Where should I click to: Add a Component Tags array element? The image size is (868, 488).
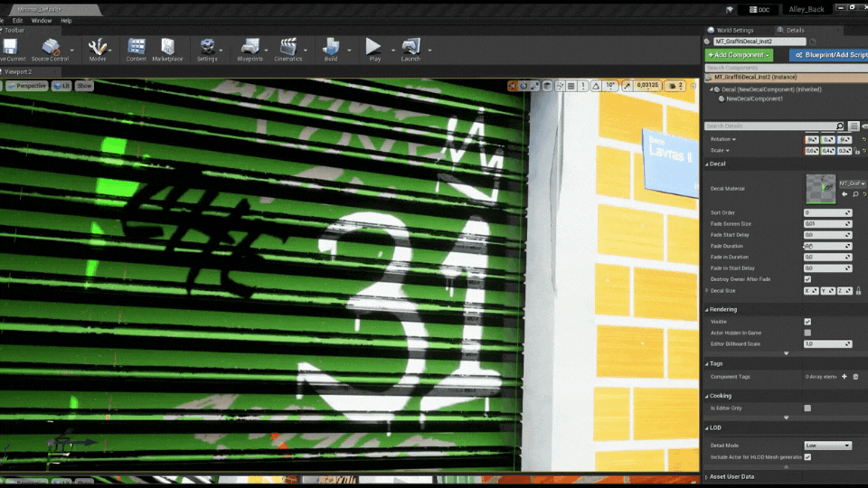pyautogui.click(x=844, y=377)
